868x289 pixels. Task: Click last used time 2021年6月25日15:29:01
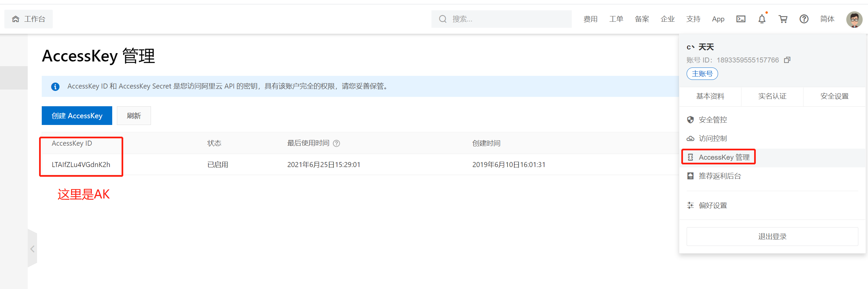(324, 165)
